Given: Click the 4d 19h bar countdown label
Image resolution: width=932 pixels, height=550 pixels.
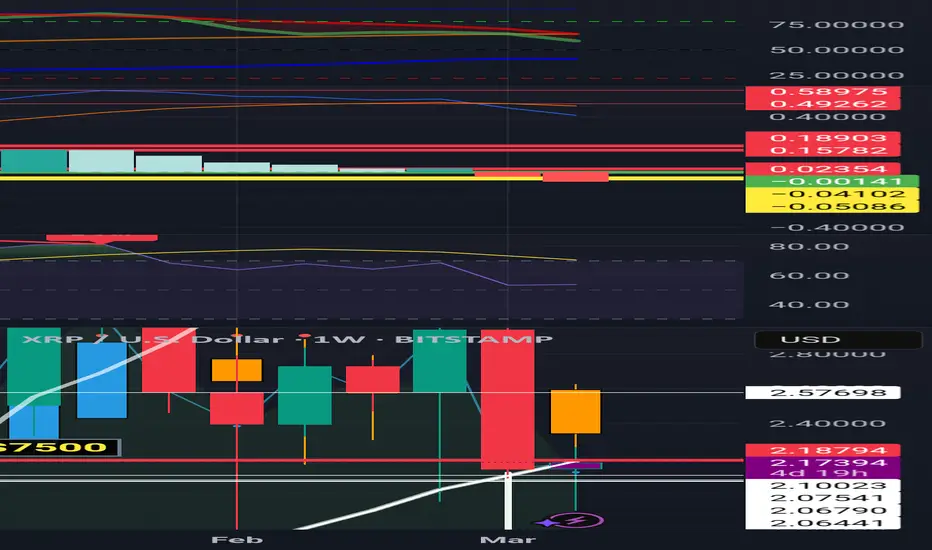Looking at the screenshot, I should [x=823, y=473].
